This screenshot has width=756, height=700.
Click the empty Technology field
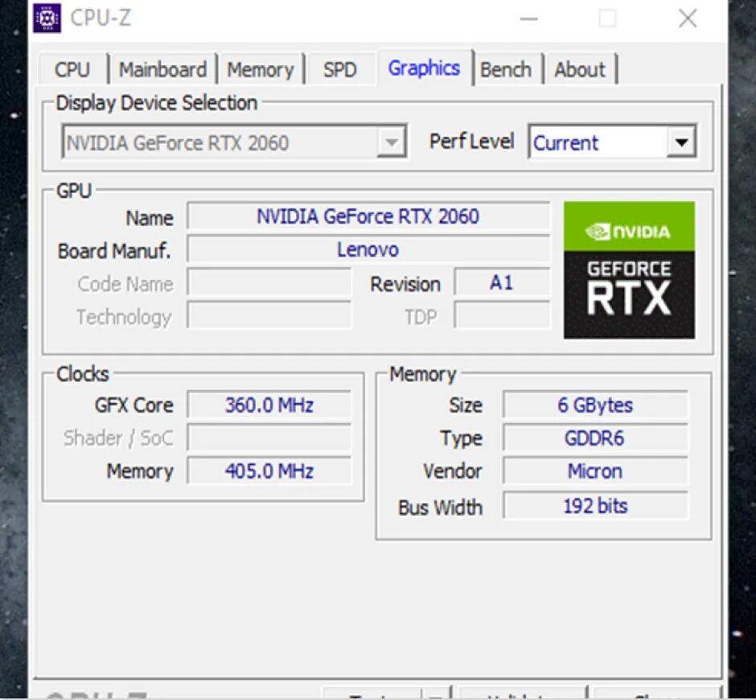coord(269,315)
